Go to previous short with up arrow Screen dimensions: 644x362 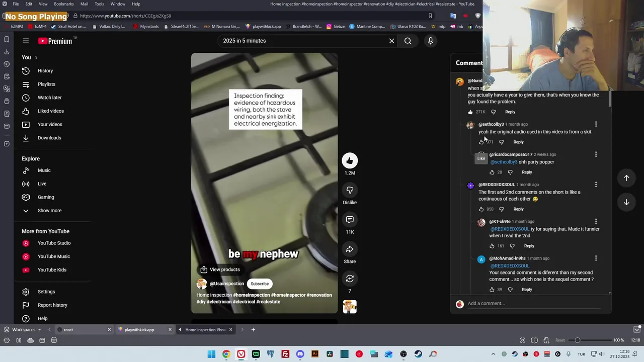(x=626, y=177)
